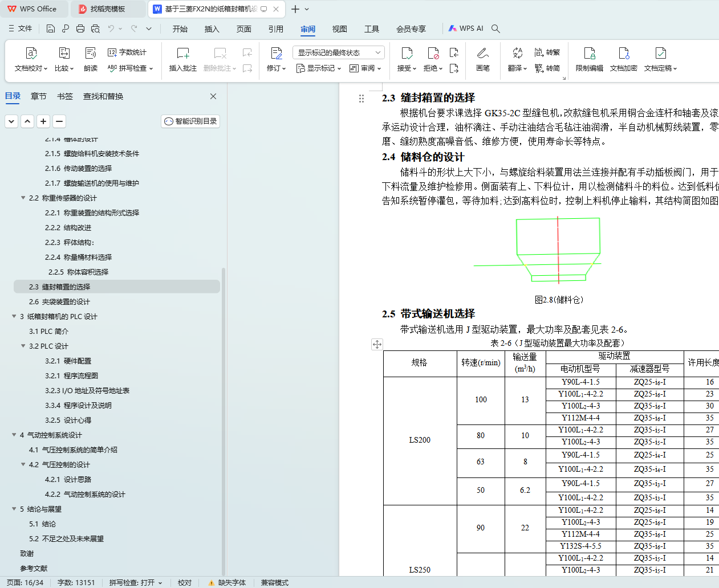Collapse the 2.2 称重传感器的设计 outline node
Viewport: 719px width, 588px height.
click(23, 198)
